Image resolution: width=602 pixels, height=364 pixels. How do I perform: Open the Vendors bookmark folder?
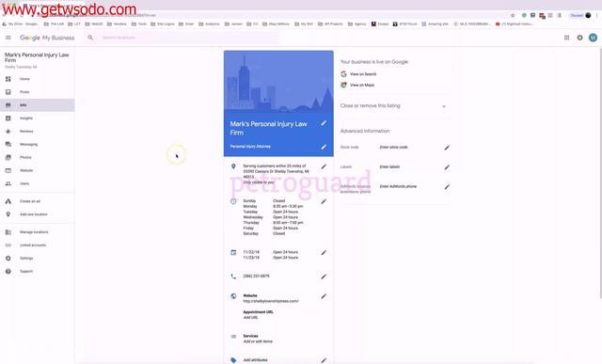pyautogui.click(x=117, y=24)
